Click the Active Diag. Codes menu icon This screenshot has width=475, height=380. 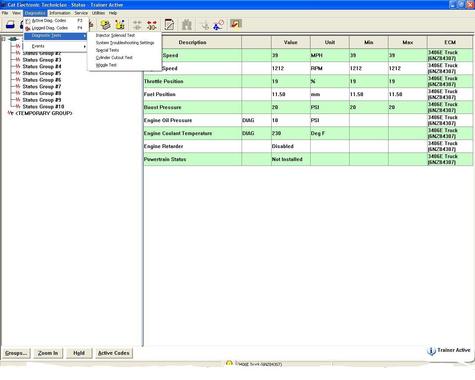(28, 21)
